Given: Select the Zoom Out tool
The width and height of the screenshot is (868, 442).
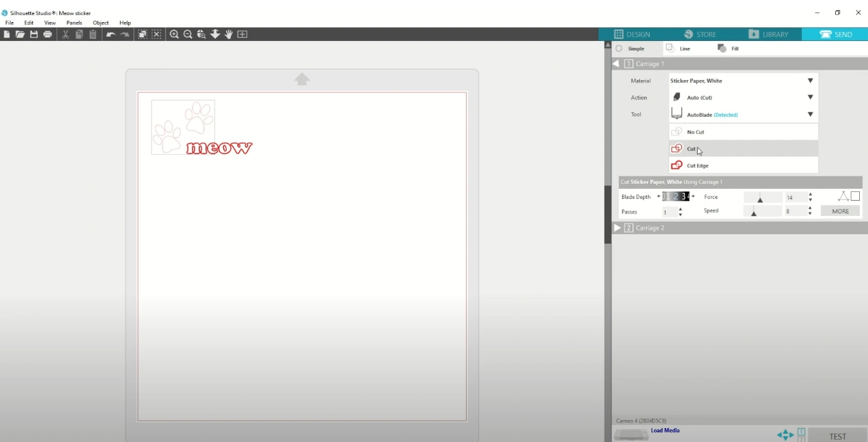Looking at the screenshot, I should coord(188,34).
